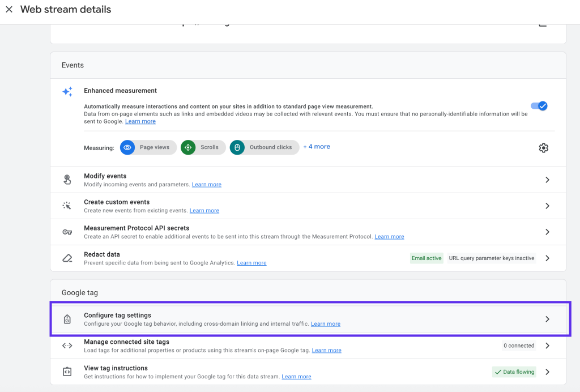Viewport: 580px width, 392px height.
Task: Click the Scrolls measurement icon
Action: (188, 147)
